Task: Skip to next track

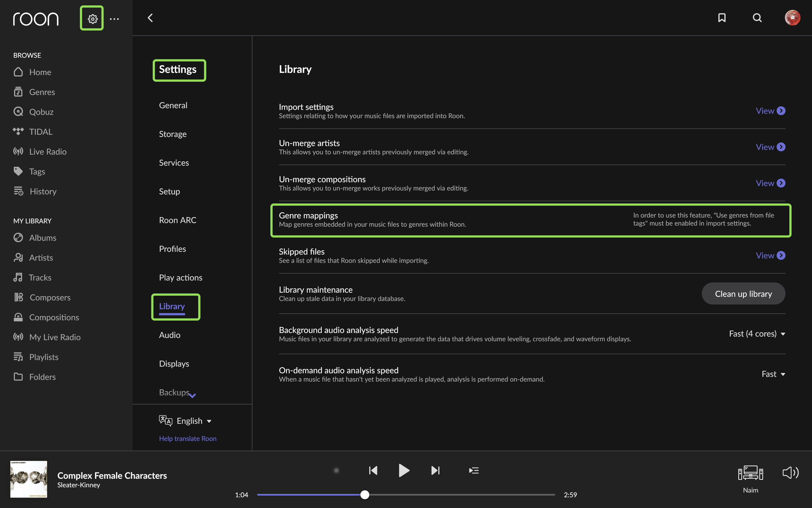Action: pyautogui.click(x=435, y=470)
